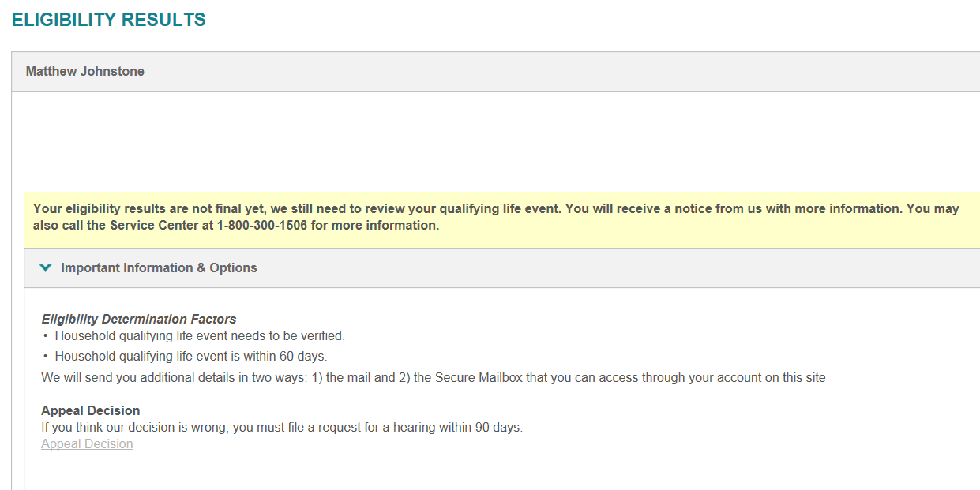Click the second bullet point marker
The image size is (980, 490).
45,357
